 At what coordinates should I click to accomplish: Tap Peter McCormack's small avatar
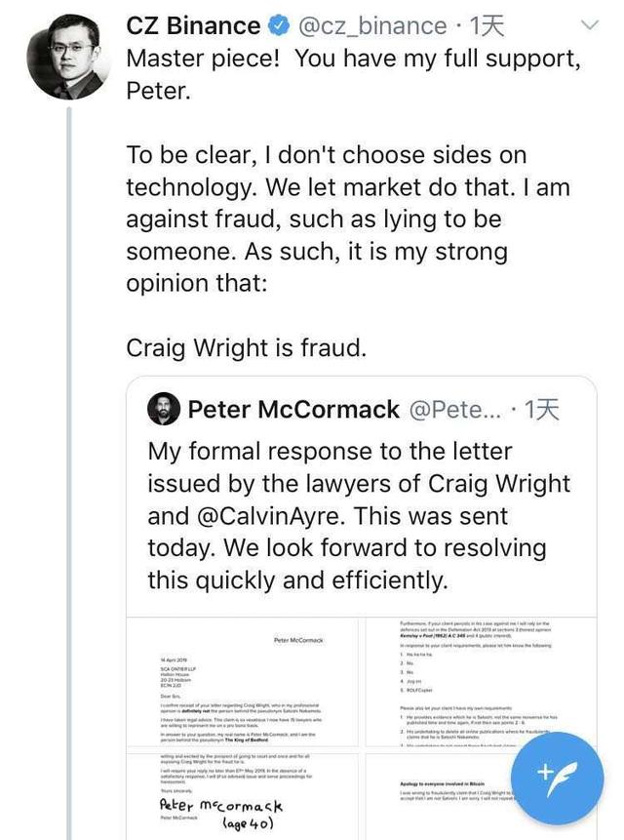163,410
